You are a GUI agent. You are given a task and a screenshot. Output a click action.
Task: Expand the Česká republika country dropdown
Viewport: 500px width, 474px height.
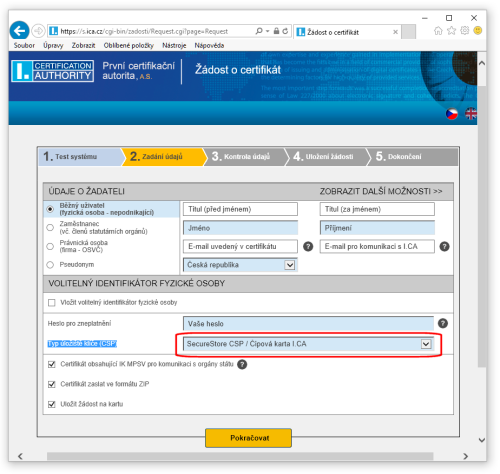tap(240, 265)
